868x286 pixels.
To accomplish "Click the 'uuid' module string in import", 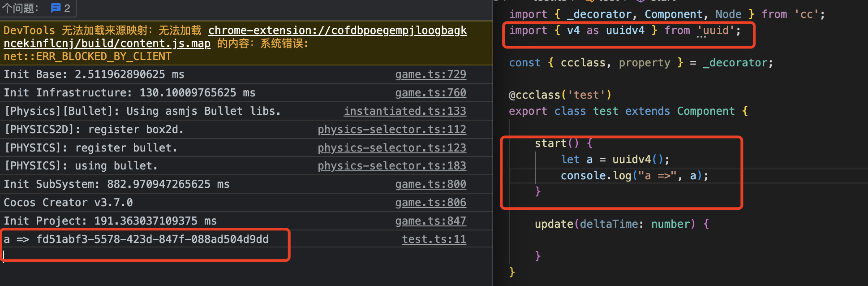I will (x=715, y=30).
